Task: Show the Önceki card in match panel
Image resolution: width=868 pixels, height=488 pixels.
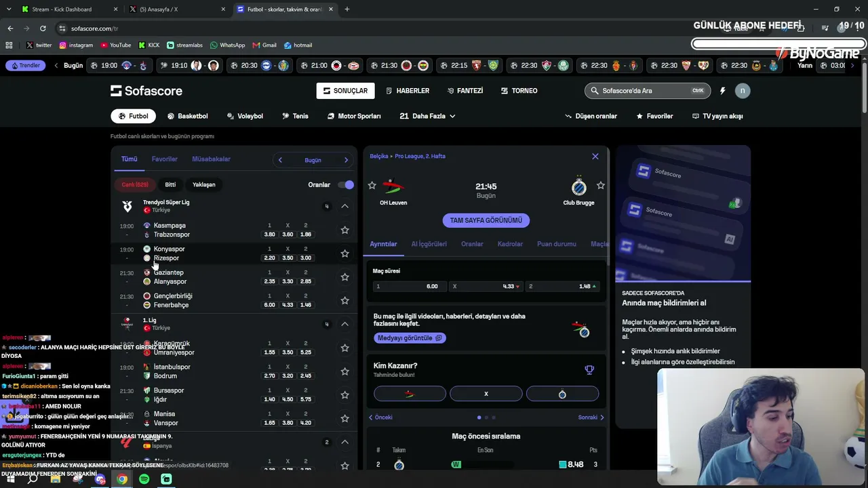Action: [x=380, y=418]
